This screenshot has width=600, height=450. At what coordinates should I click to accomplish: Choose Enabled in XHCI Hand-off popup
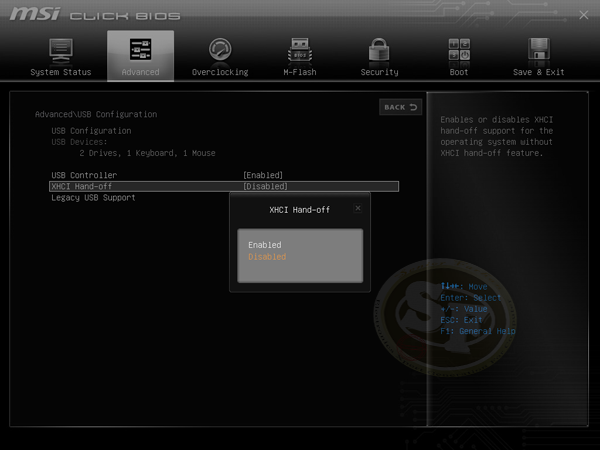[265, 245]
